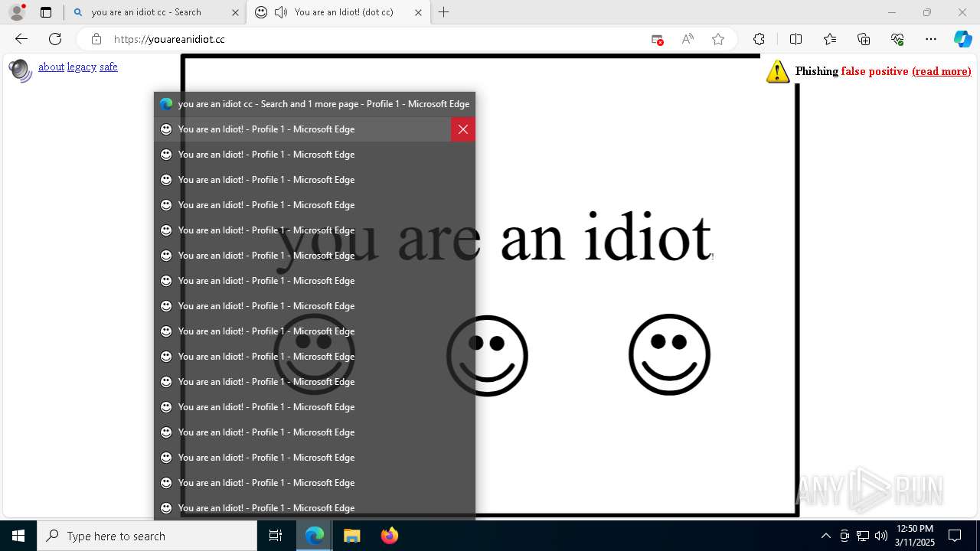Close the highlighted 'You are an Idiot!' window
Viewport: 980px width, 551px height.
(x=463, y=129)
